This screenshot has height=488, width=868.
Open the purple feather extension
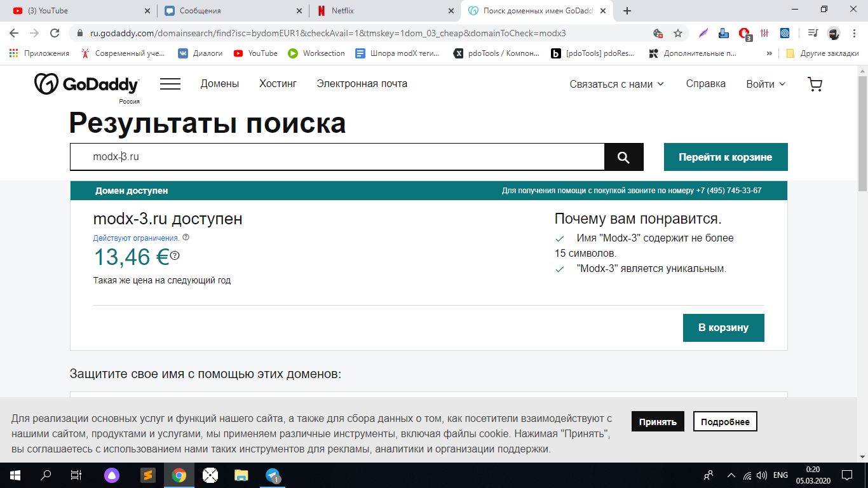pyautogui.click(x=703, y=33)
